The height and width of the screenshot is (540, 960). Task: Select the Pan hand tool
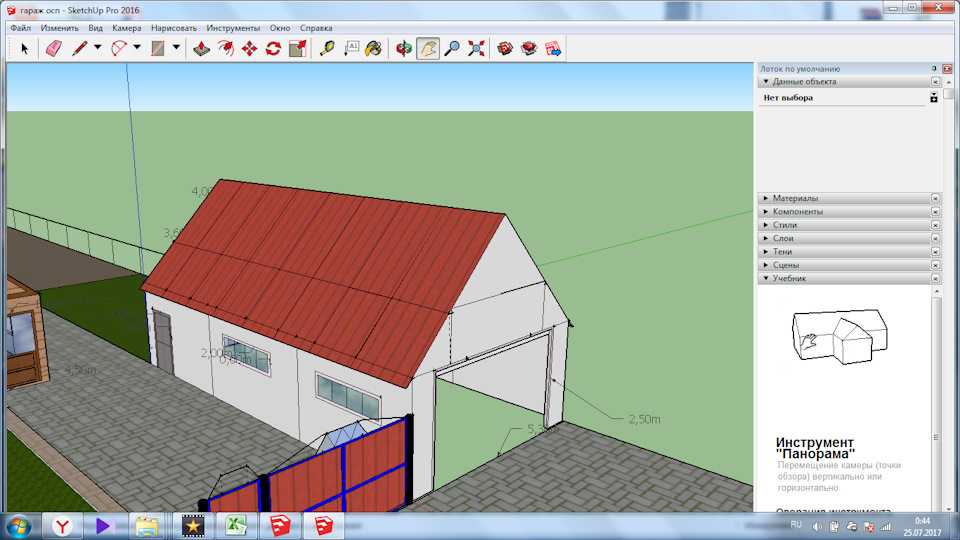[428, 48]
